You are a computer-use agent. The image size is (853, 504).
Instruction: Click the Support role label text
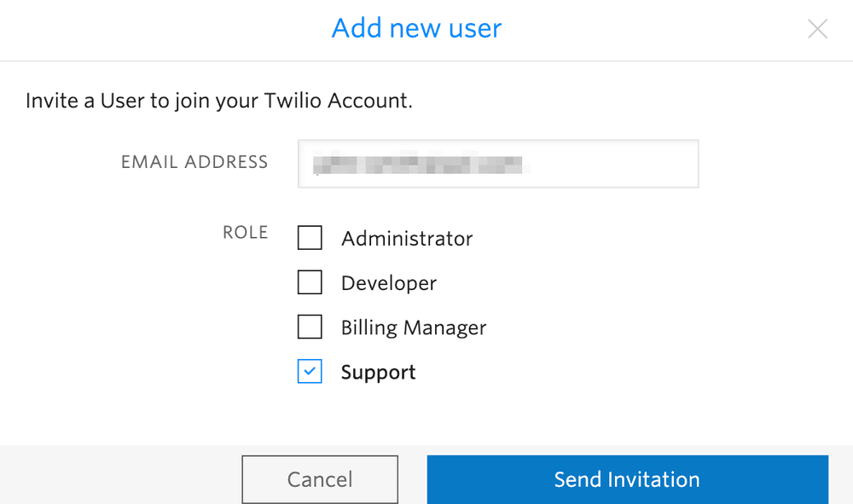click(378, 372)
